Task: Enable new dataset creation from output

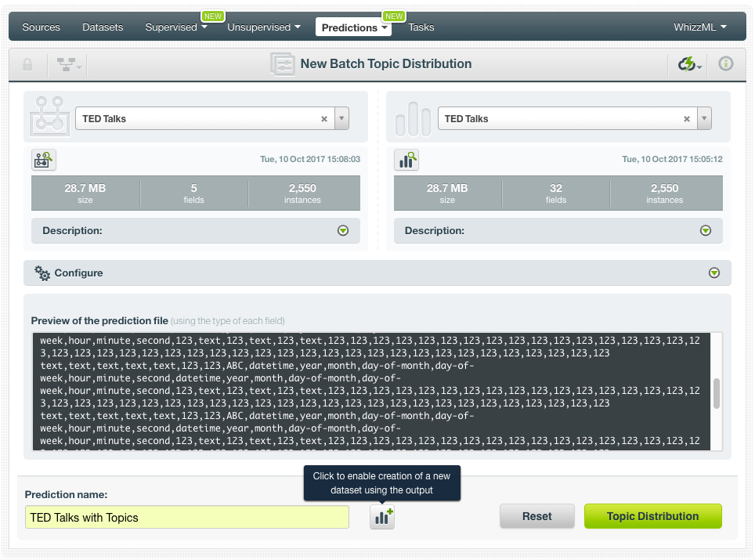Action: pos(382,517)
